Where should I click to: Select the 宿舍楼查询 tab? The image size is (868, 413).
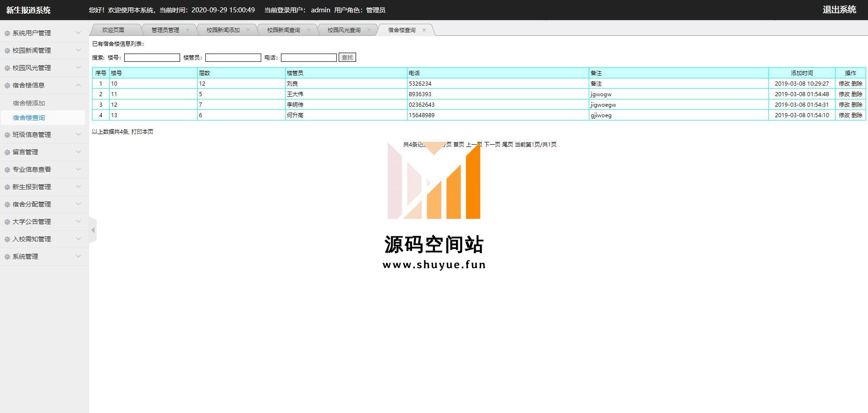pyautogui.click(x=402, y=30)
